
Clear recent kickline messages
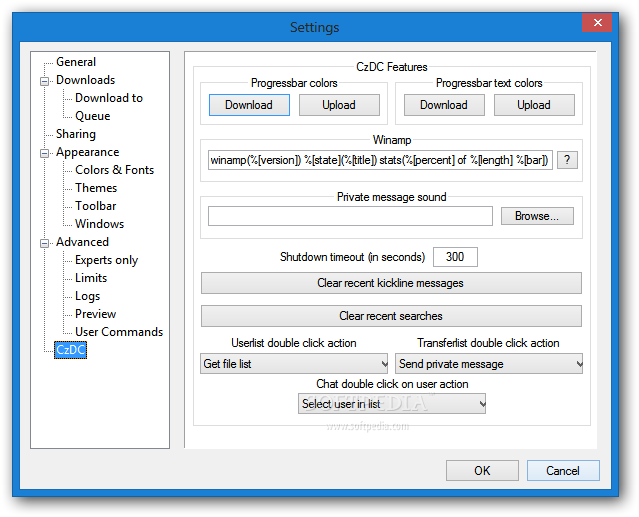click(391, 283)
